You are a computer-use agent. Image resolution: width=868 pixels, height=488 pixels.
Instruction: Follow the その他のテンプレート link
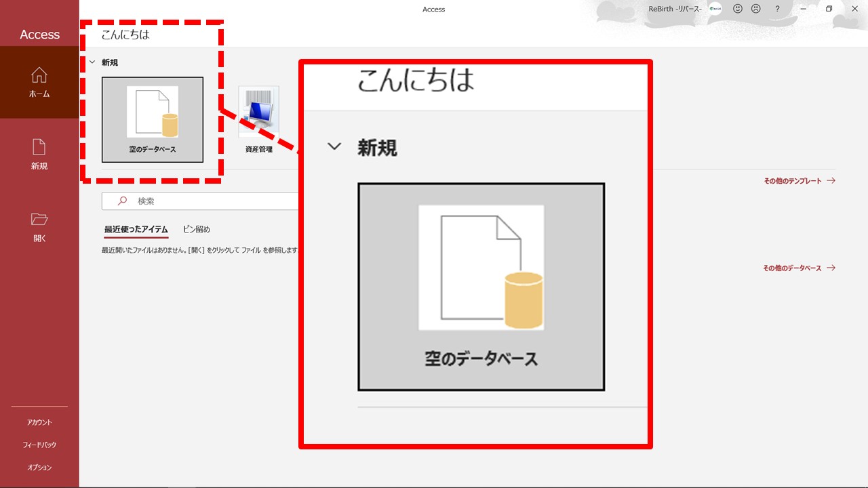point(799,181)
